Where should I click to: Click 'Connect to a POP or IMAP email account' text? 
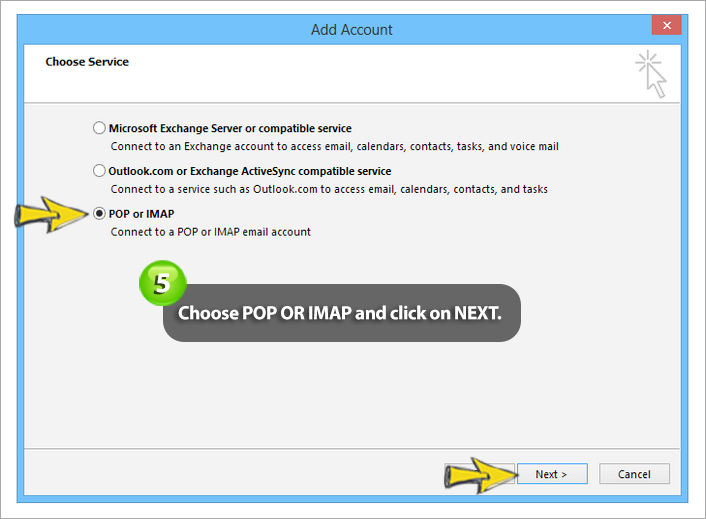click(211, 232)
